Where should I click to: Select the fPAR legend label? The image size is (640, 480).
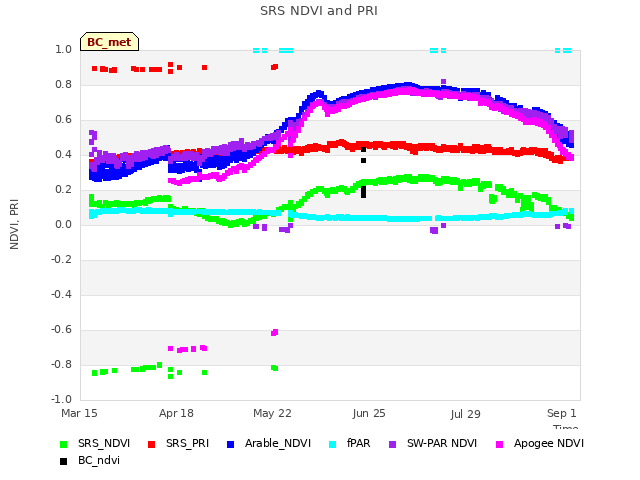(359, 444)
